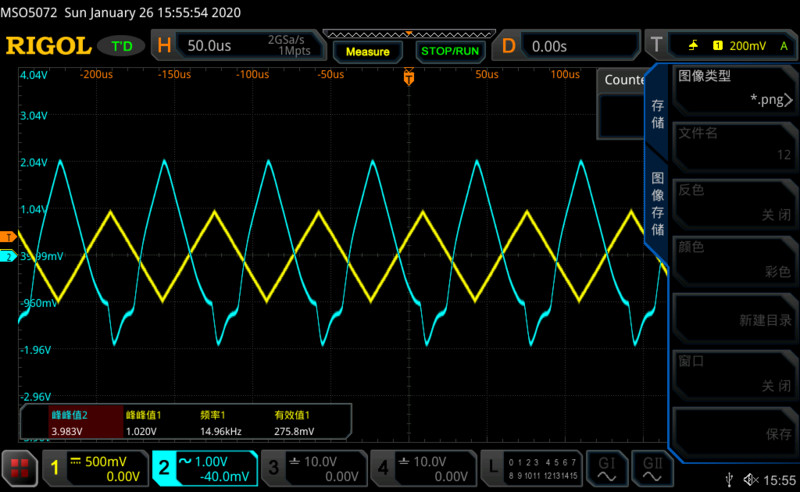Screen dimensions: 800x492
Task: Switch to the 存储 storage tab
Action: (658, 113)
